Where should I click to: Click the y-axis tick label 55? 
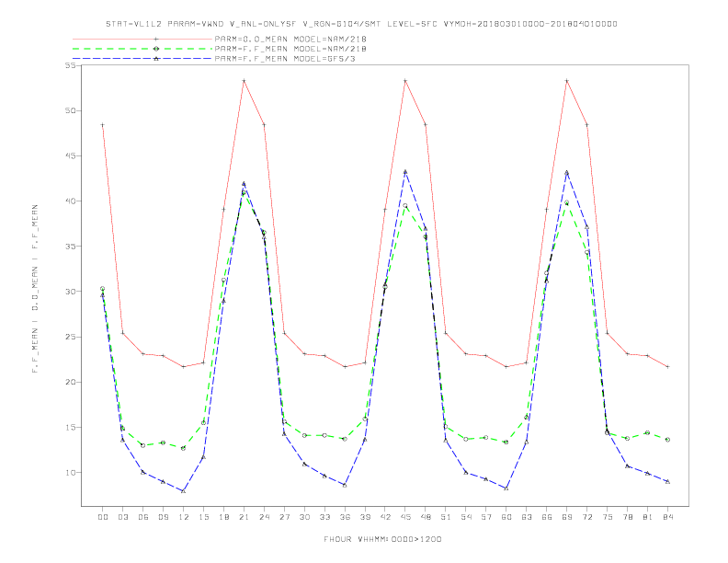(x=71, y=65)
